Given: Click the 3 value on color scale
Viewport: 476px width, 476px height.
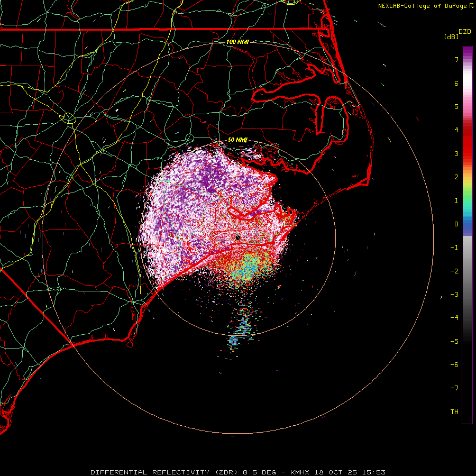Looking at the screenshot, I should [x=456, y=153].
